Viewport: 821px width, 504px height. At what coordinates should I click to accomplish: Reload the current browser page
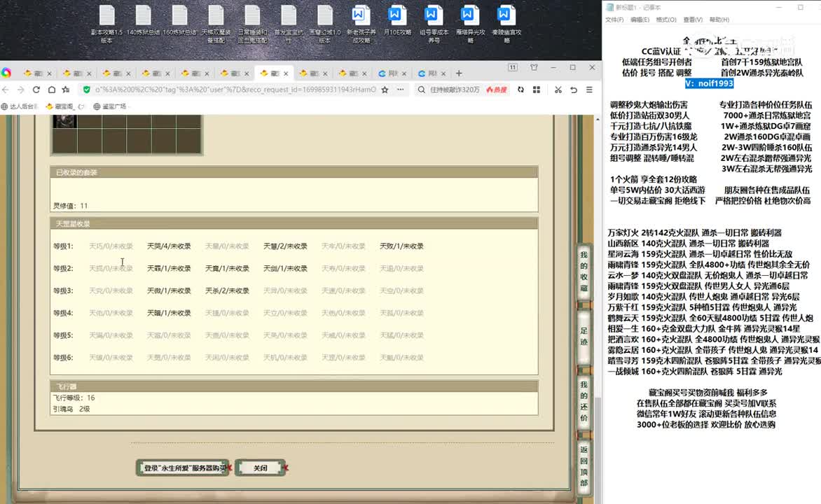36,90
